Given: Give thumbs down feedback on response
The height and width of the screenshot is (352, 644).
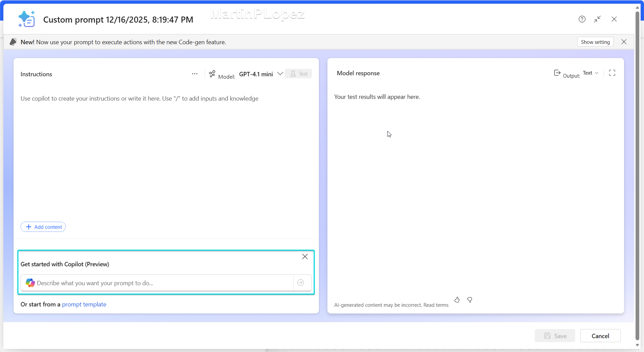Looking at the screenshot, I should click(x=470, y=300).
